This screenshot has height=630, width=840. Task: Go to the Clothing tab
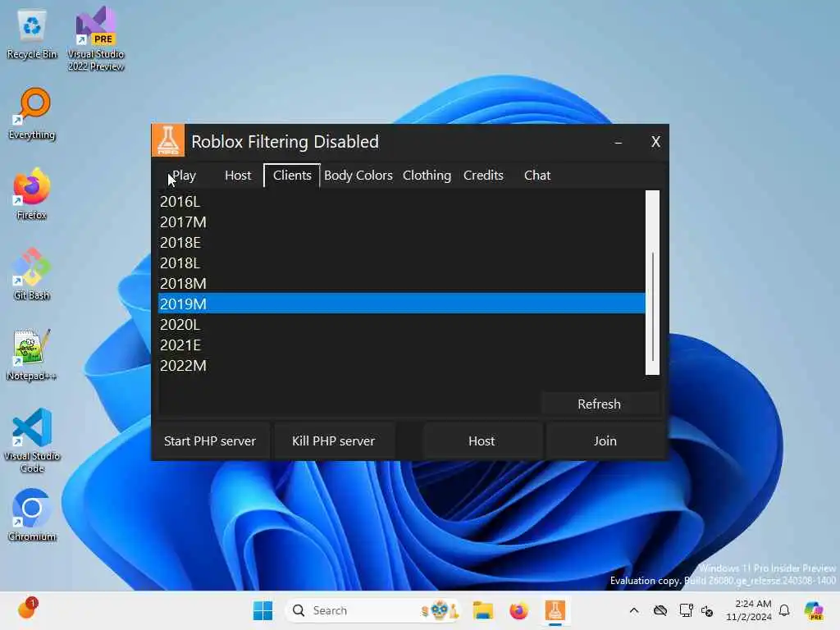(427, 176)
